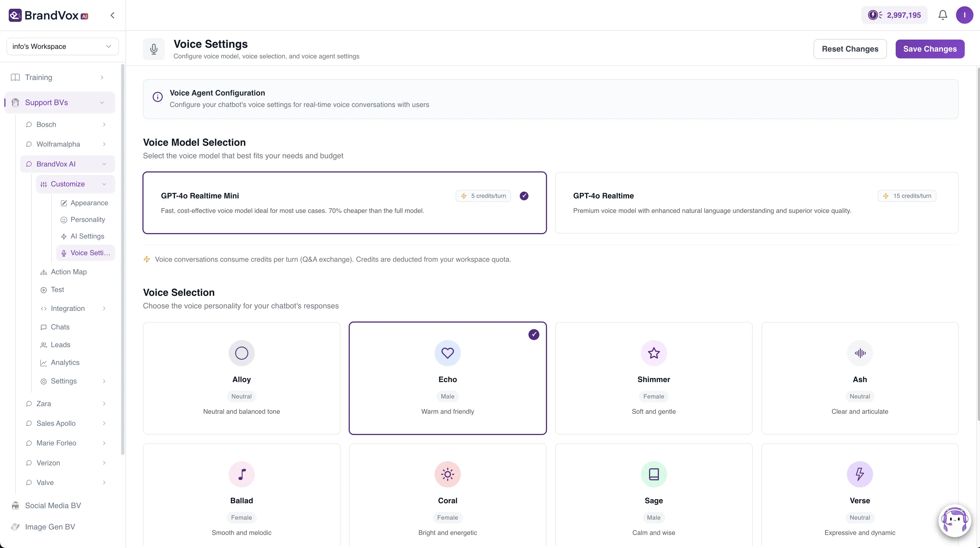This screenshot has height=548, width=980.
Task: Click the Verse voice lightning icon
Action: (860, 474)
